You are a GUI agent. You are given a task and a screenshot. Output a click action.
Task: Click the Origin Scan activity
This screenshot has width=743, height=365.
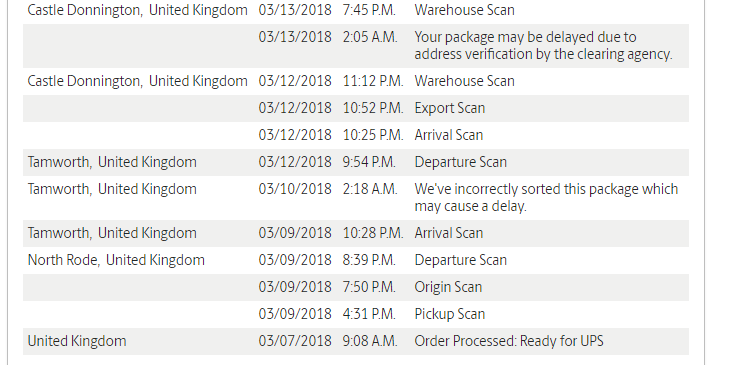(448, 287)
